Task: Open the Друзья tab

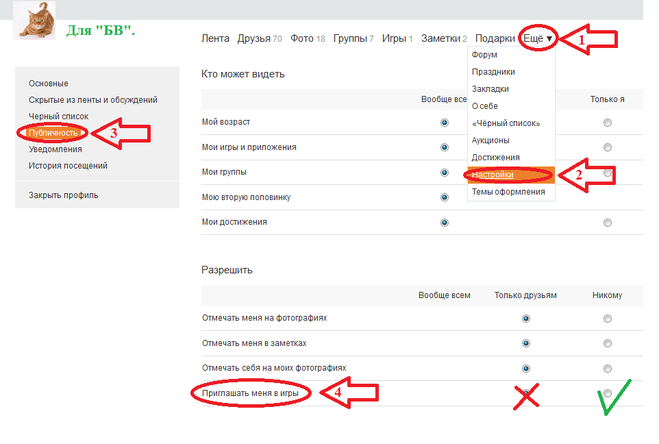Action: tap(252, 38)
